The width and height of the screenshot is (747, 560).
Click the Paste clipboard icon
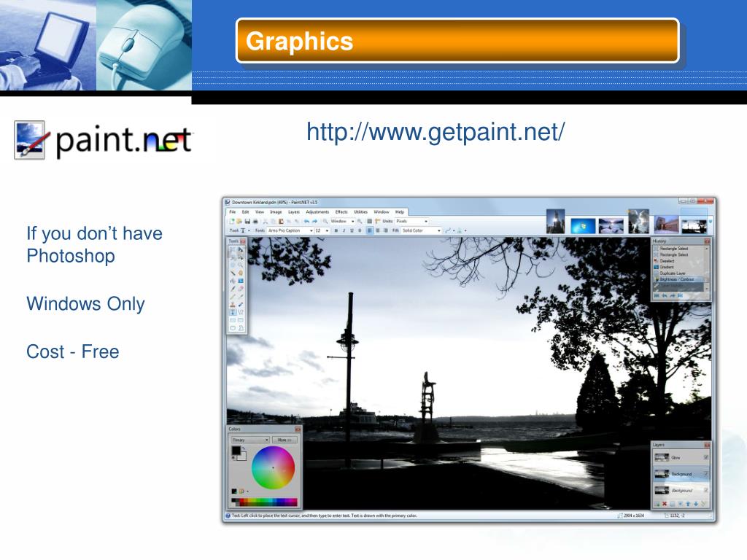(281, 222)
